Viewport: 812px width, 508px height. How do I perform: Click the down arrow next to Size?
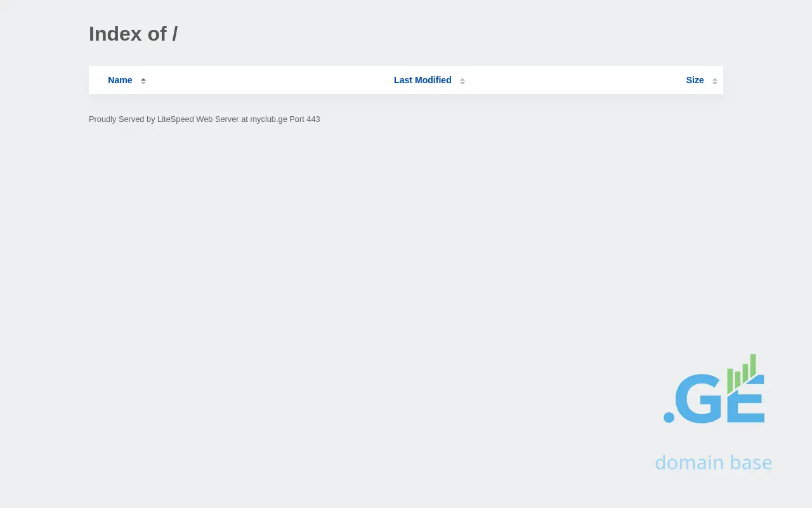pyautogui.click(x=715, y=83)
